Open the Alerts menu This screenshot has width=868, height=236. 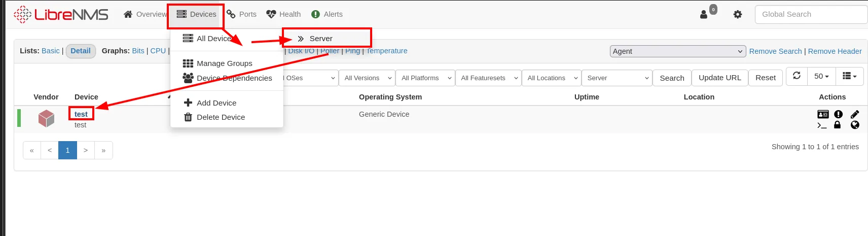[x=327, y=14]
